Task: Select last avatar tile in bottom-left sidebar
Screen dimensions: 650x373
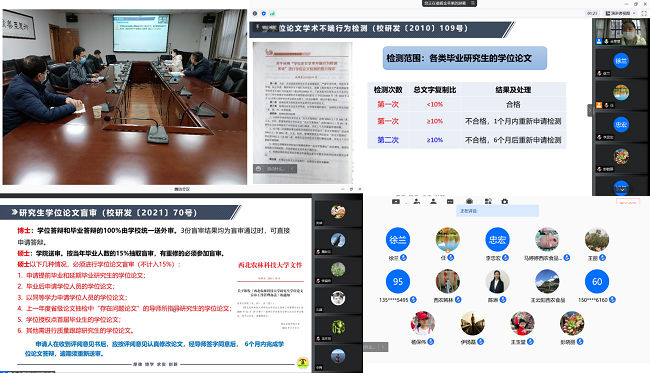Action: (338, 358)
